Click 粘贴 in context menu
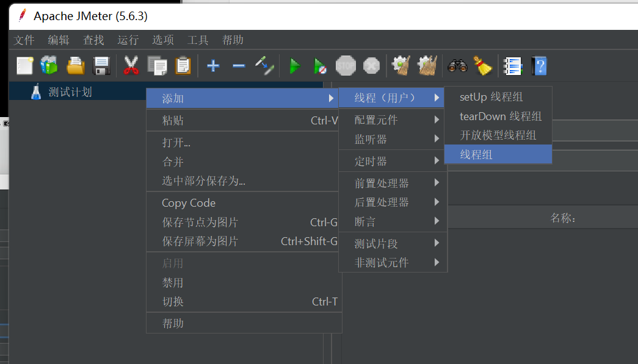The width and height of the screenshot is (638, 364). [x=244, y=120]
